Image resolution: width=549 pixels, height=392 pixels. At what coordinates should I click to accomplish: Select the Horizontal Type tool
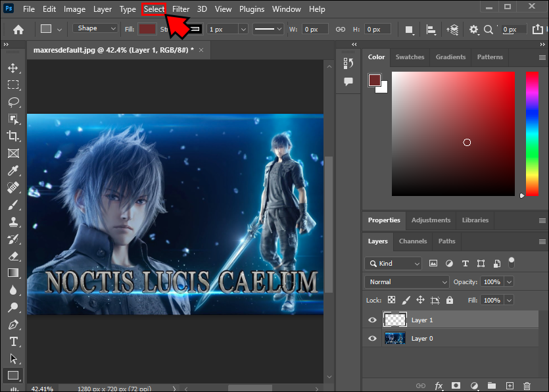click(x=12, y=341)
